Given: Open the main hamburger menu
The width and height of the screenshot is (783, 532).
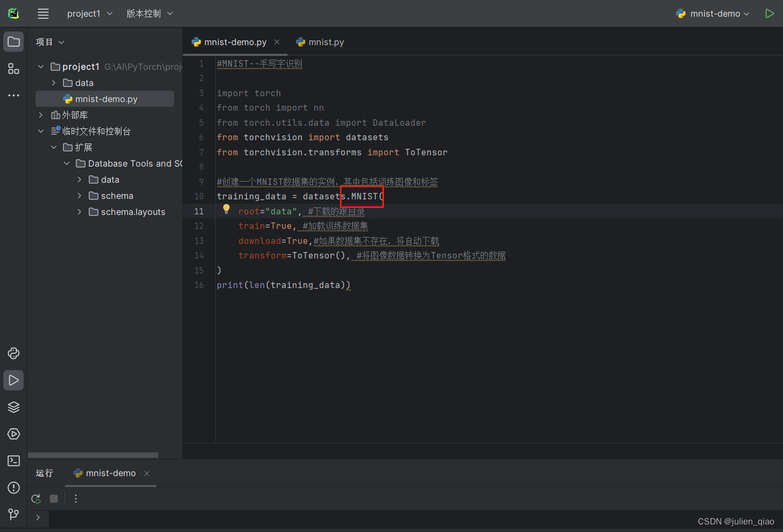Looking at the screenshot, I should (x=43, y=14).
